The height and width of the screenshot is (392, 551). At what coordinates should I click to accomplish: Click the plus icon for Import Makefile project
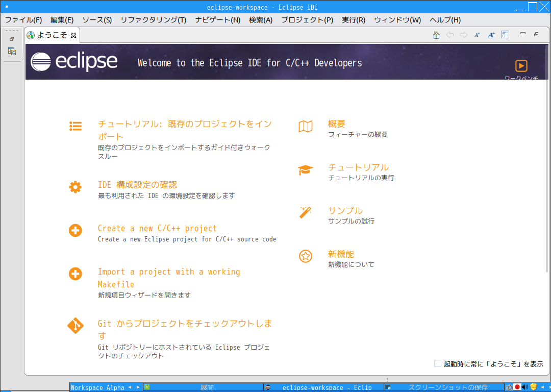(75, 274)
